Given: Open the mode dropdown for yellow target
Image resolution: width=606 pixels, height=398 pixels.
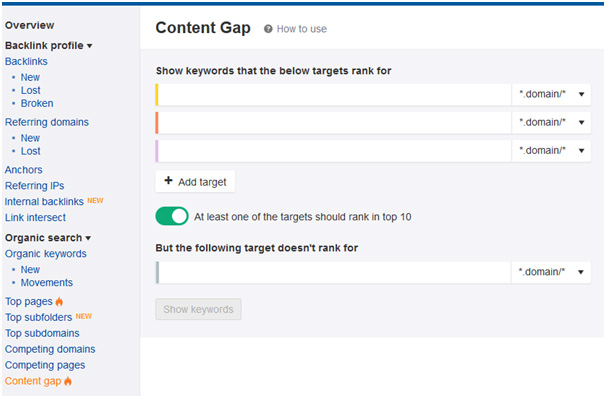Looking at the screenshot, I should 552,94.
